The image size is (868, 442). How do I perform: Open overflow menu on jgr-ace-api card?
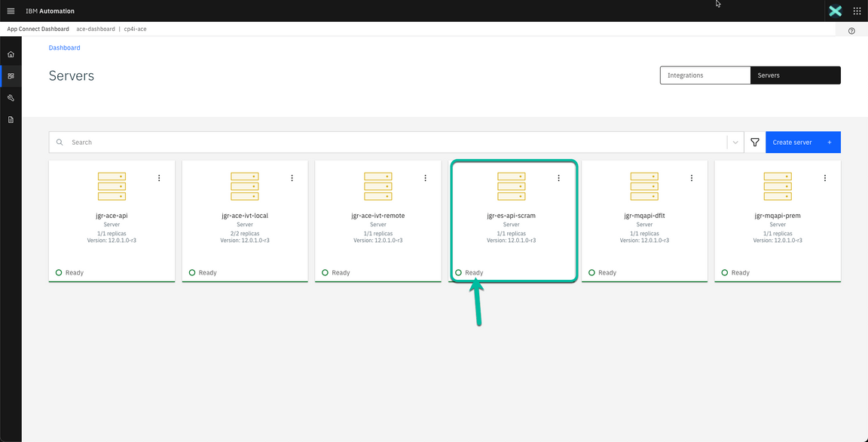click(x=159, y=177)
